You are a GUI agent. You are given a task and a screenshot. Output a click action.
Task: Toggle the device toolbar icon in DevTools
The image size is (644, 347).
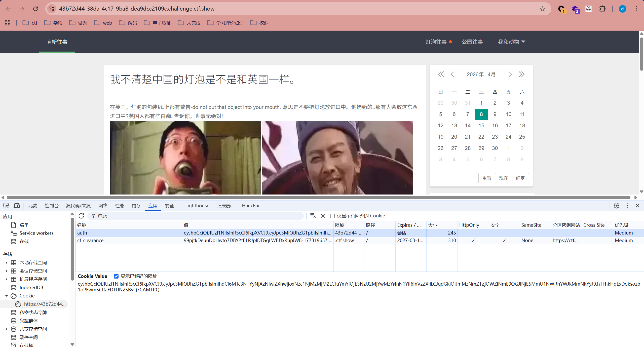pyautogui.click(x=17, y=206)
